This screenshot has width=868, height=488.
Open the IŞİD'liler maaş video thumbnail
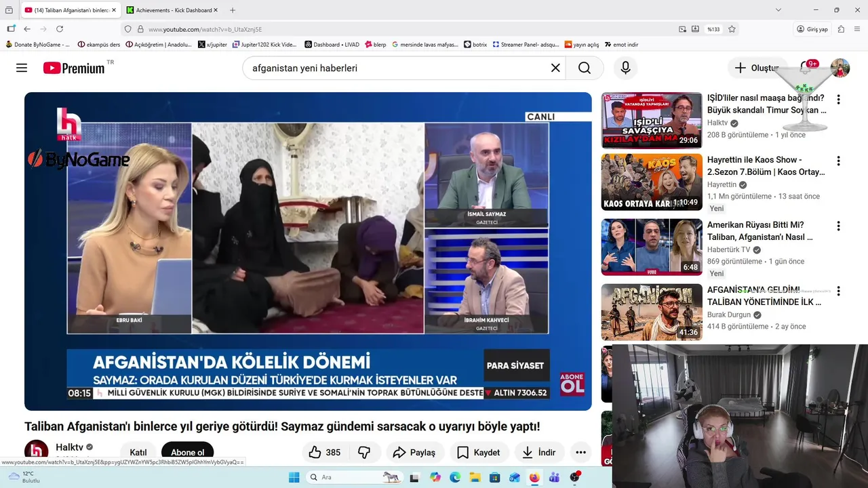(x=652, y=121)
